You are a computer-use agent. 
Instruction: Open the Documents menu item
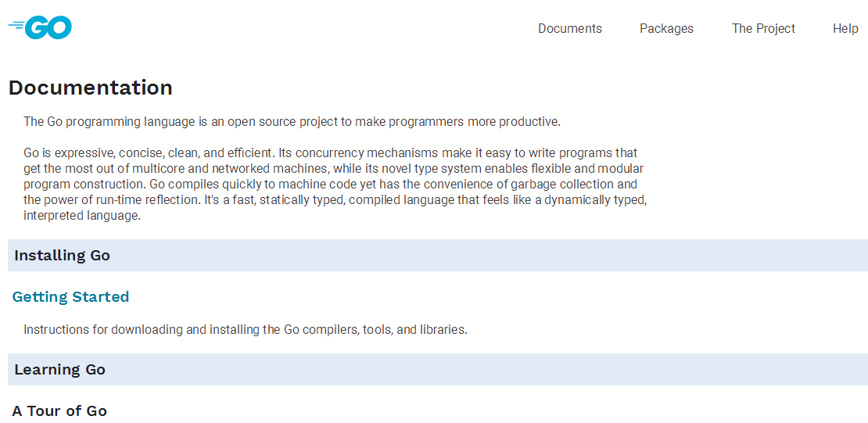point(569,28)
